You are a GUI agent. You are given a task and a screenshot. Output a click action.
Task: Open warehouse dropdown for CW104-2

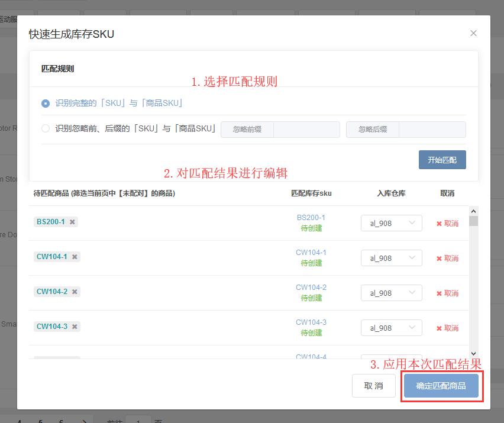pyautogui.click(x=391, y=293)
